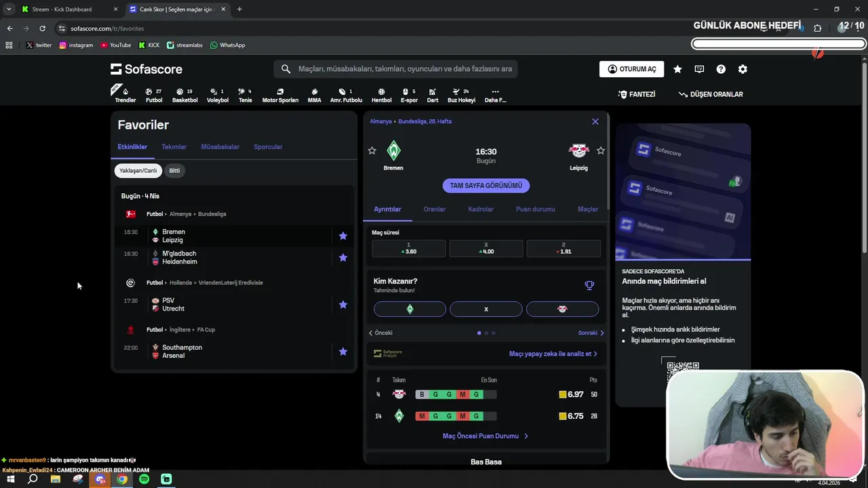Open the prediction trophy icon
Screen dimensions: 868x488
click(589, 285)
